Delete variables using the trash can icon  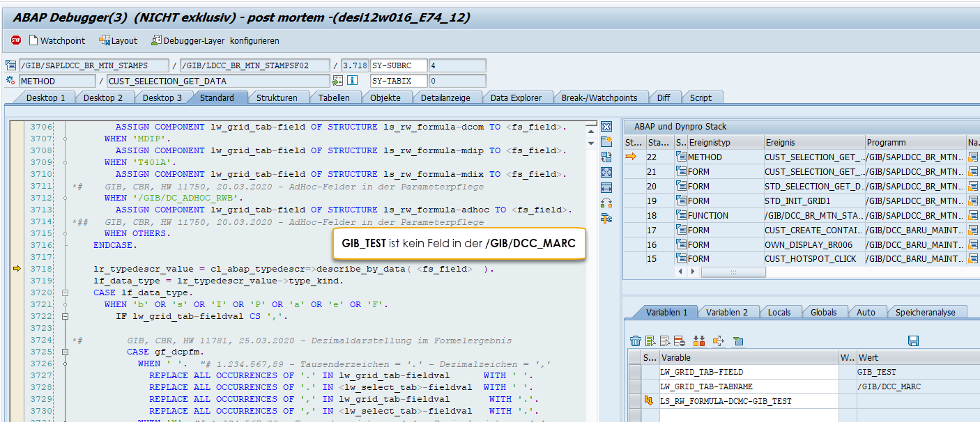636,341
